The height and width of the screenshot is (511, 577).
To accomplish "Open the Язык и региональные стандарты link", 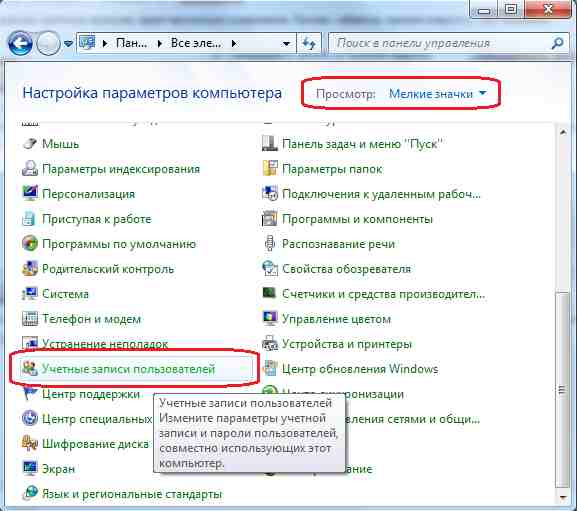I will [132, 494].
